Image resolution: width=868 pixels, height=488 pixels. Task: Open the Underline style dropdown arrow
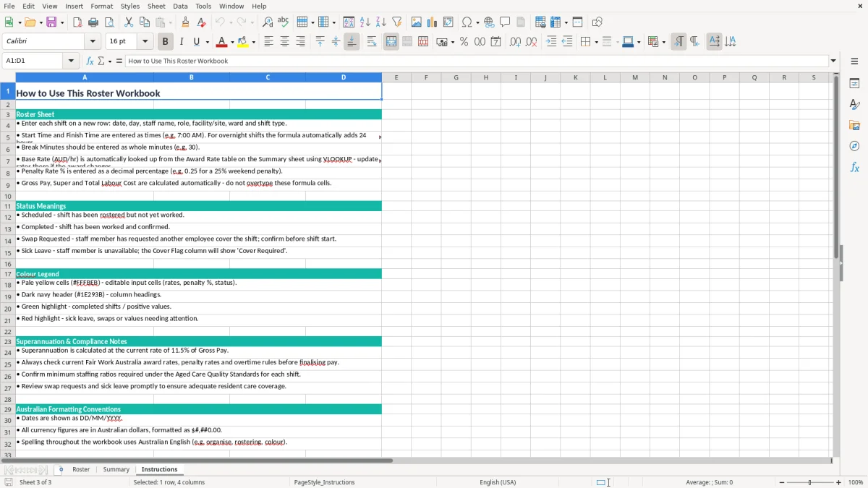[x=207, y=42]
